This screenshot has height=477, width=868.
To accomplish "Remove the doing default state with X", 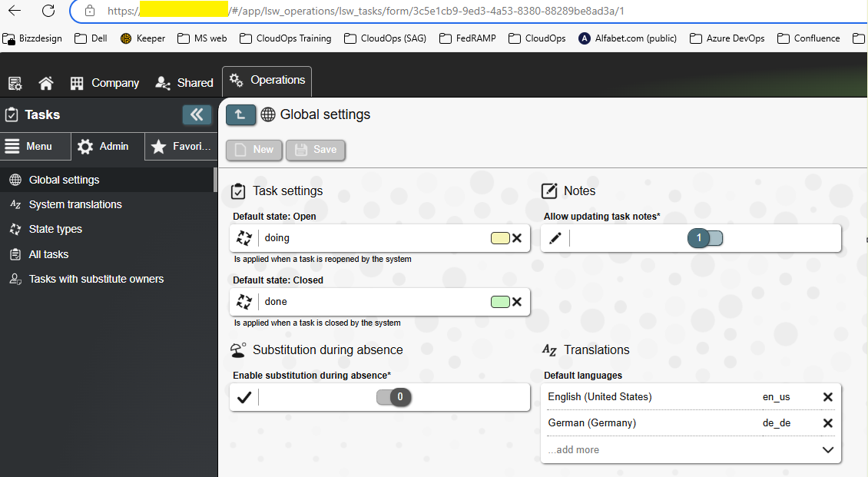I will (517, 238).
